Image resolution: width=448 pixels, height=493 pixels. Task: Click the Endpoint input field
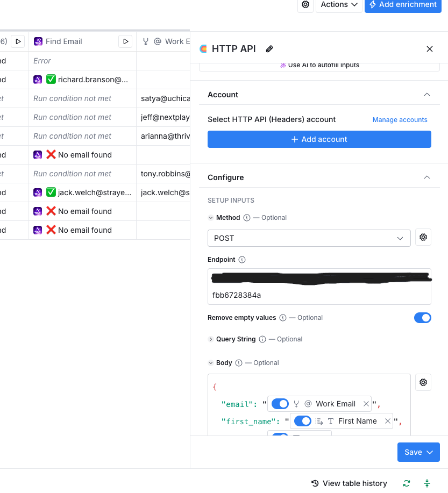(x=319, y=287)
